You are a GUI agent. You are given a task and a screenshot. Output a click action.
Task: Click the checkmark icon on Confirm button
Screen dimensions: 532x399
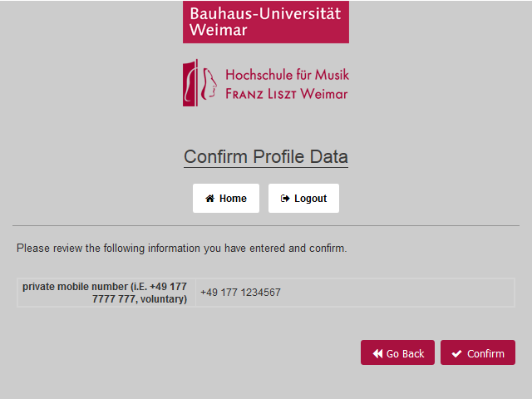tap(456, 353)
